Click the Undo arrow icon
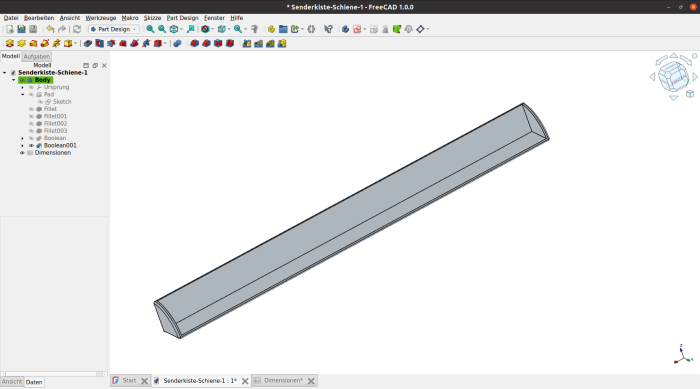 50,29
